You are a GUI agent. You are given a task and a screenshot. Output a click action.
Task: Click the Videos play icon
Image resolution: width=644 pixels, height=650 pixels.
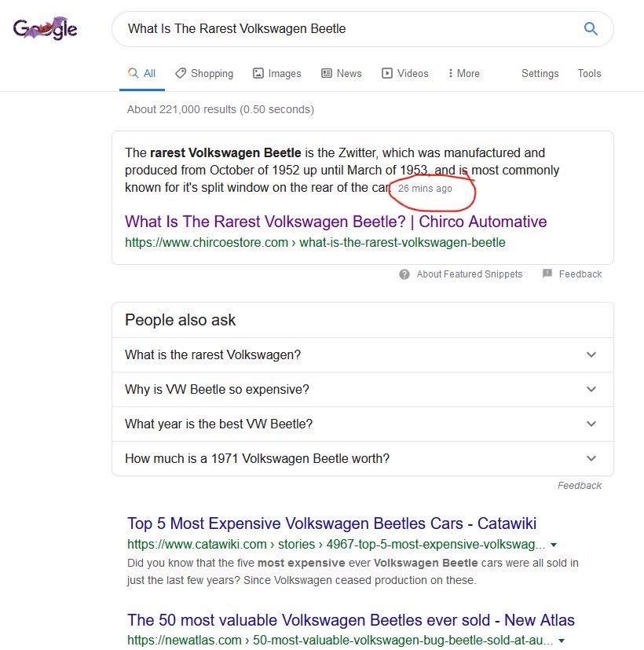pos(387,73)
